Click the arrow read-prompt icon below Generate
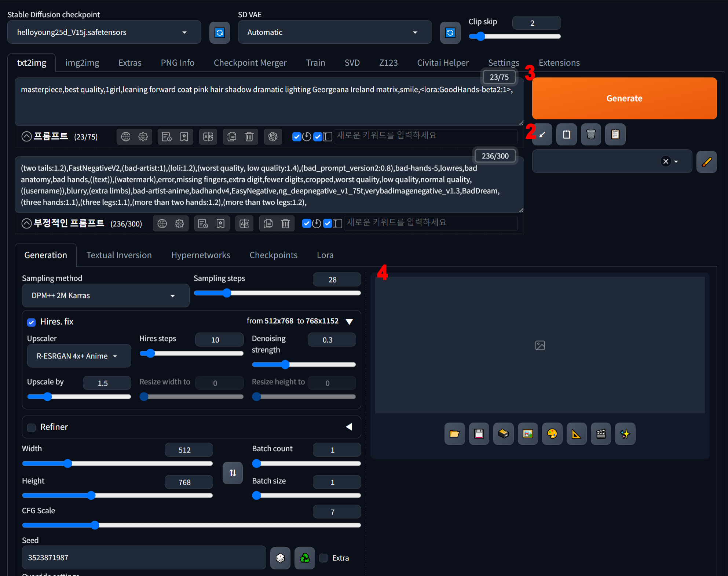The image size is (728, 576). pos(542,135)
